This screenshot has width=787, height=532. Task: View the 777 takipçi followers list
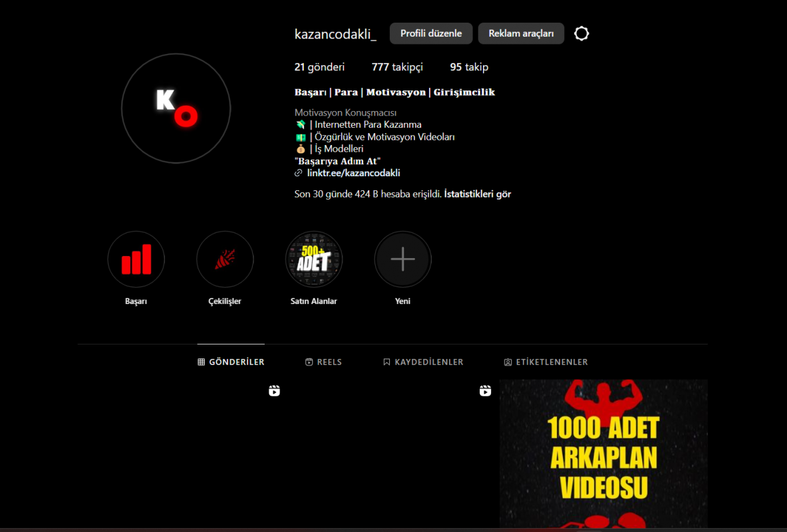[x=397, y=67]
